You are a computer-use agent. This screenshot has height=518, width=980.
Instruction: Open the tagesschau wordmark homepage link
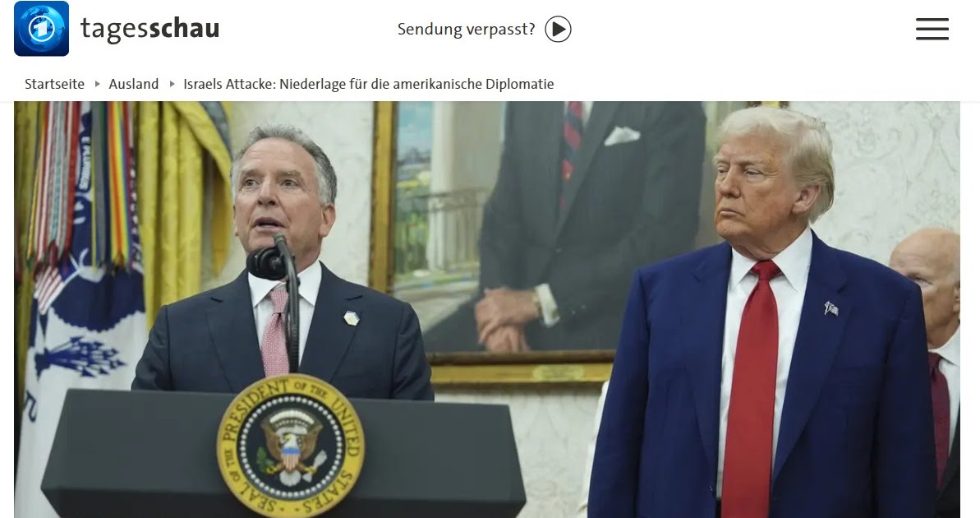point(150,29)
